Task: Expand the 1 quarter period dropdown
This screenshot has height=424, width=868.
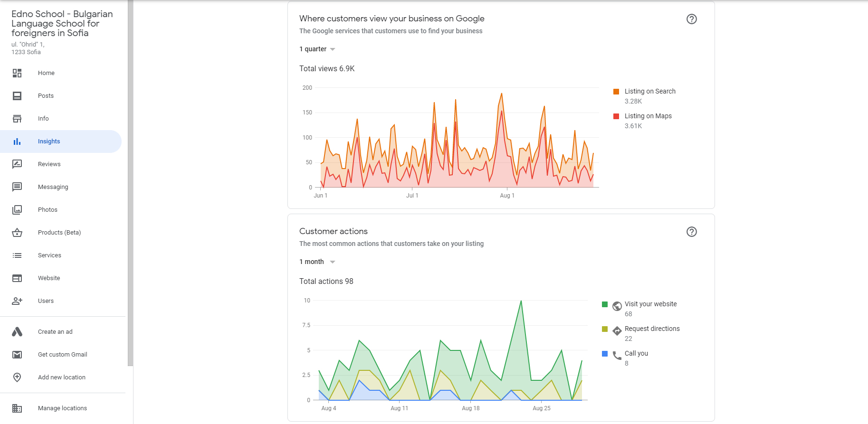Action: coord(317,49)
